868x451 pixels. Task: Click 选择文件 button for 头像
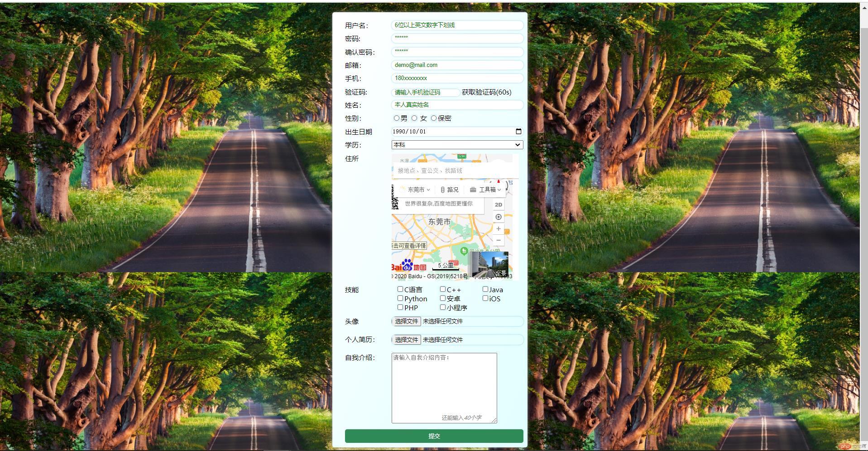(x=407, y=321)
